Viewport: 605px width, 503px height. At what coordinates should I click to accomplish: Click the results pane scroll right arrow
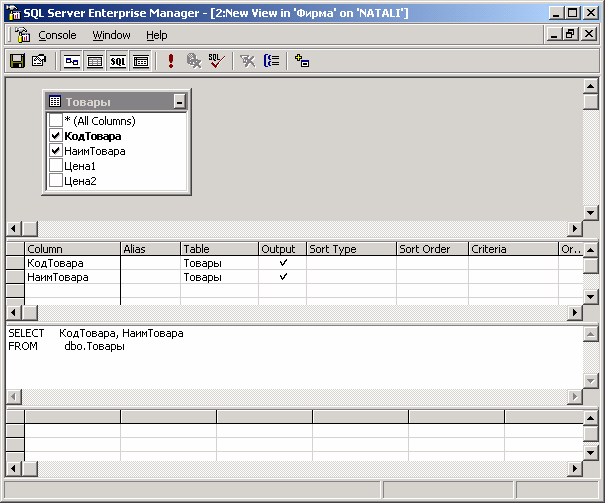tap(575, 469)
